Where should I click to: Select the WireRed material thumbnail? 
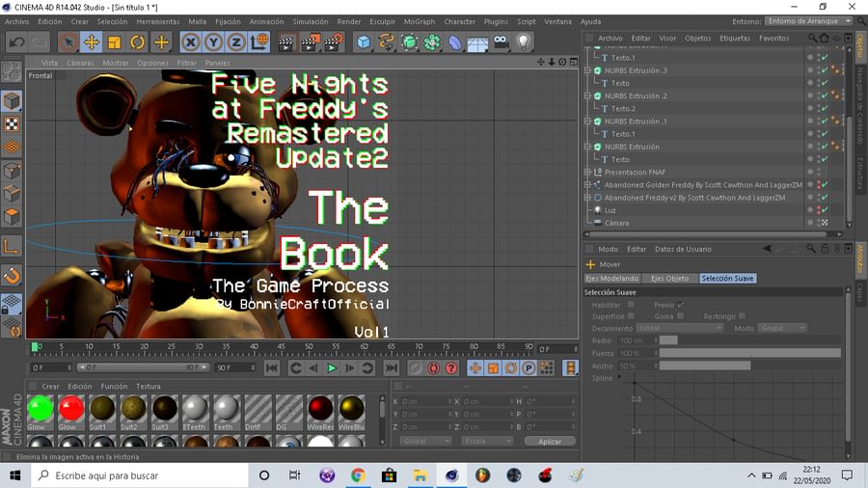pos(320,408)
